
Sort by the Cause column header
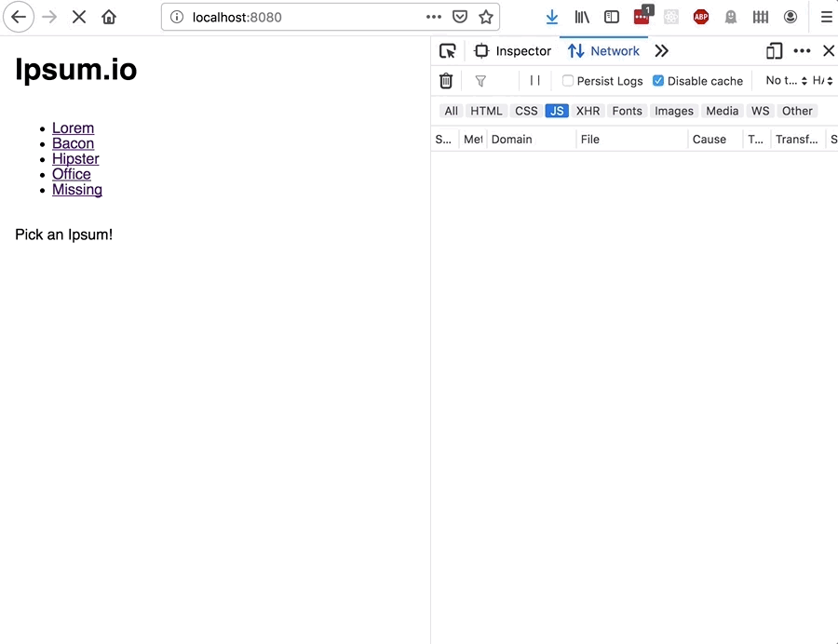point(715,140)
